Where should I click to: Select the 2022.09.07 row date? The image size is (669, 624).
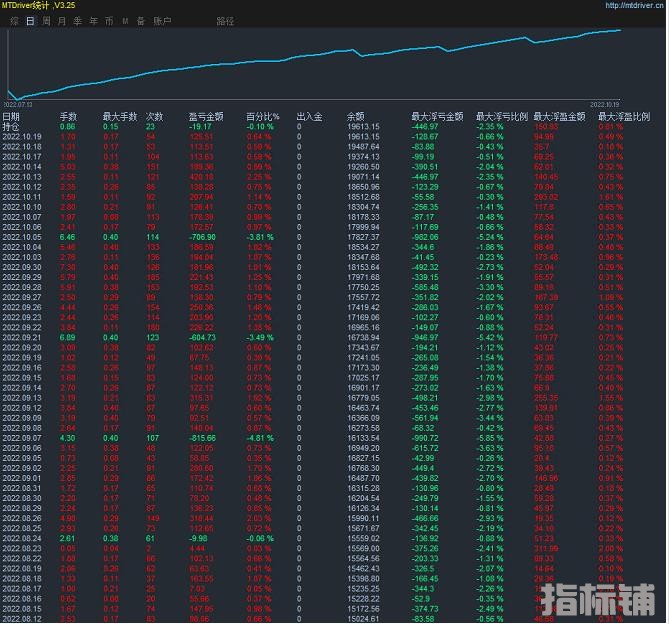pos(22,437)
